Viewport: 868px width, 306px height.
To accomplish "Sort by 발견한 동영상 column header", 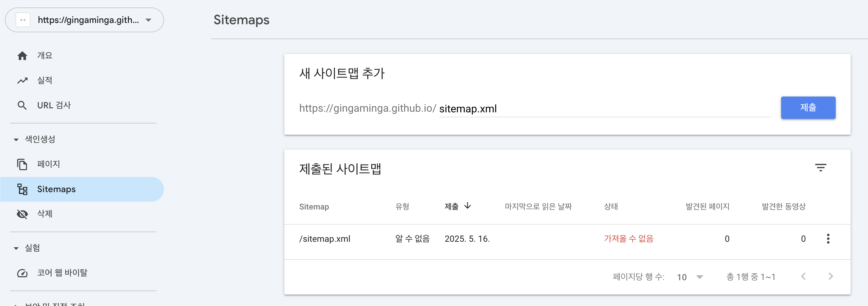I will [x=784, y=207].
